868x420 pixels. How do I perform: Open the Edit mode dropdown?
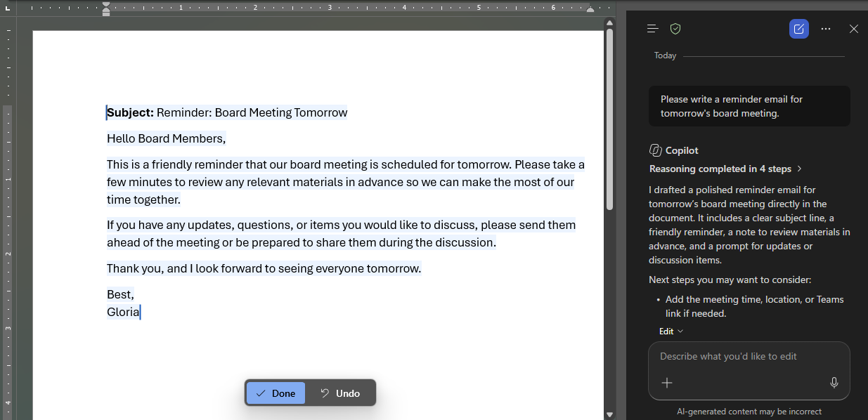(x=671, y=332)
